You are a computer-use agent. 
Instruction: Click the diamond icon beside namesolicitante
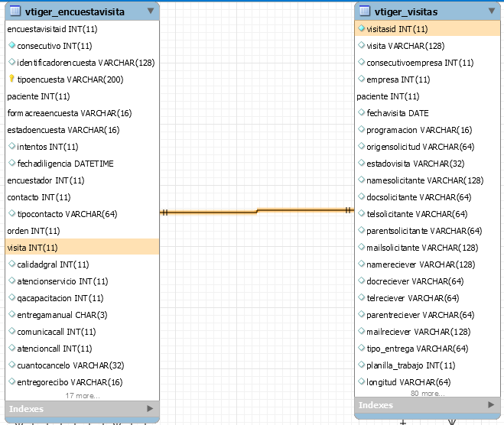tap(361, 180)
